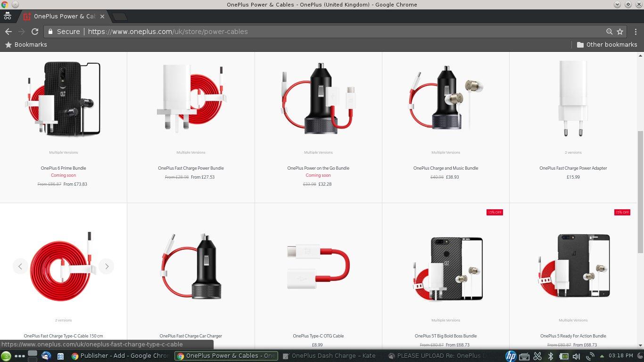644x362 pixels.
Task: Open the Chrome three-dot menu
Action: (x=636, y=32)
